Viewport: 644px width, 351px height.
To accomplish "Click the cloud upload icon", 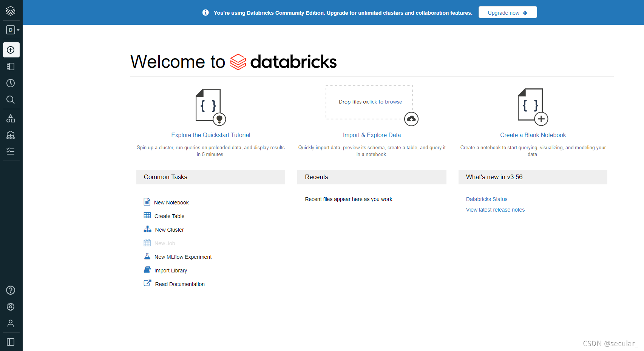I will pos(411,119).
